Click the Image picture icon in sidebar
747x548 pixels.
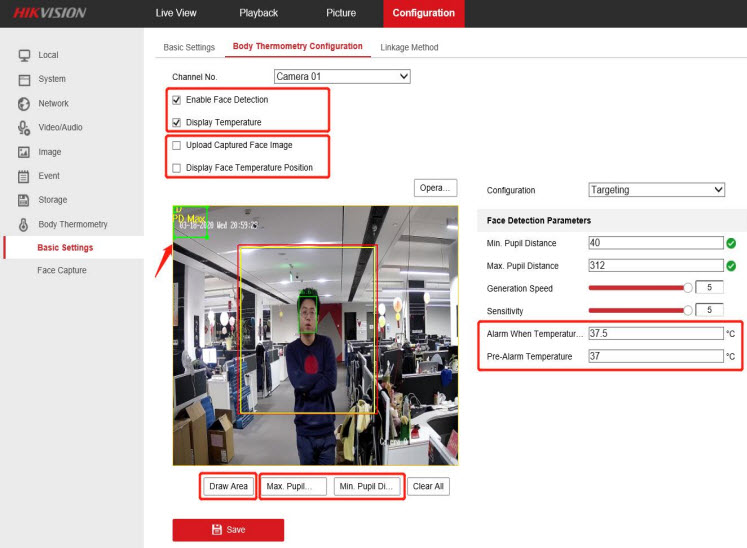point(23,152)
